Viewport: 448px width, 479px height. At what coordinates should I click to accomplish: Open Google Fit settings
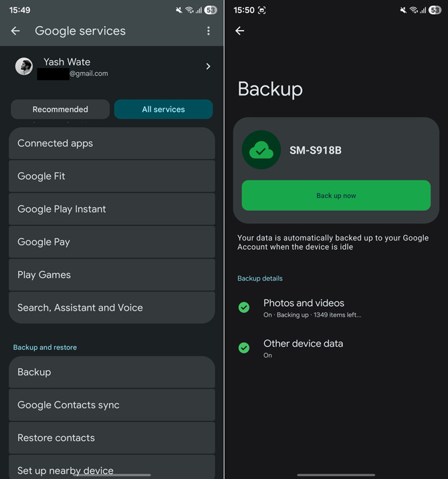(x=112, y=176)
